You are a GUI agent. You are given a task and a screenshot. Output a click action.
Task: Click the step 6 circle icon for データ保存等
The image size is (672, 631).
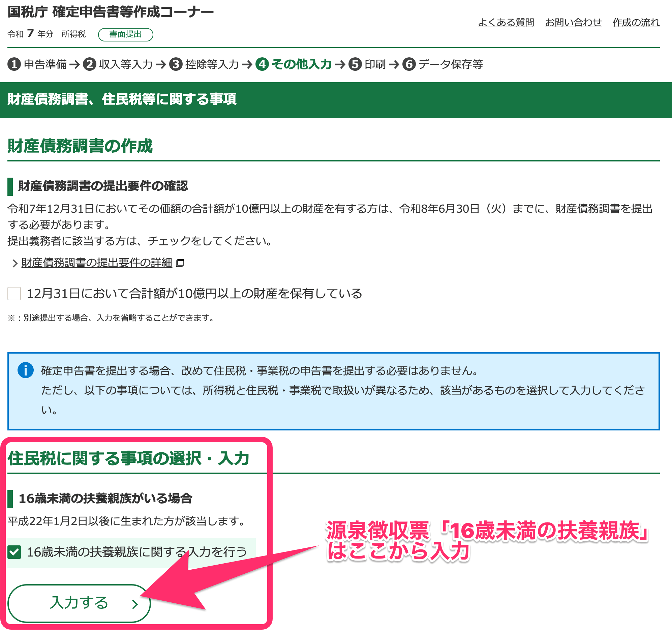pyautogui.click(x=409, y=64)
